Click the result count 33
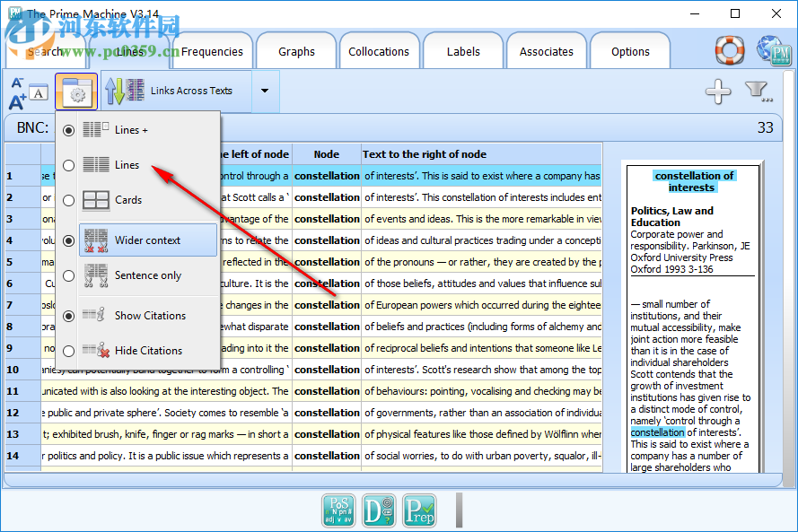798x532 pixels. click(x=765, y=127)
